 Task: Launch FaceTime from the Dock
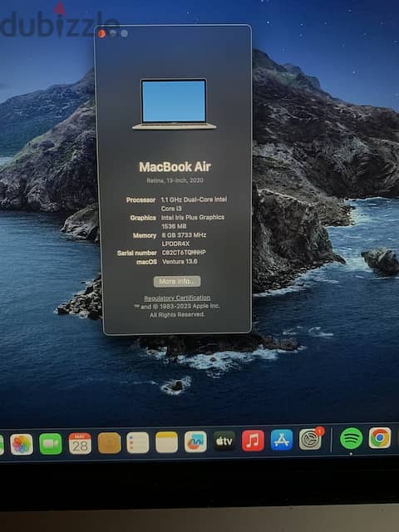[51, 444]
